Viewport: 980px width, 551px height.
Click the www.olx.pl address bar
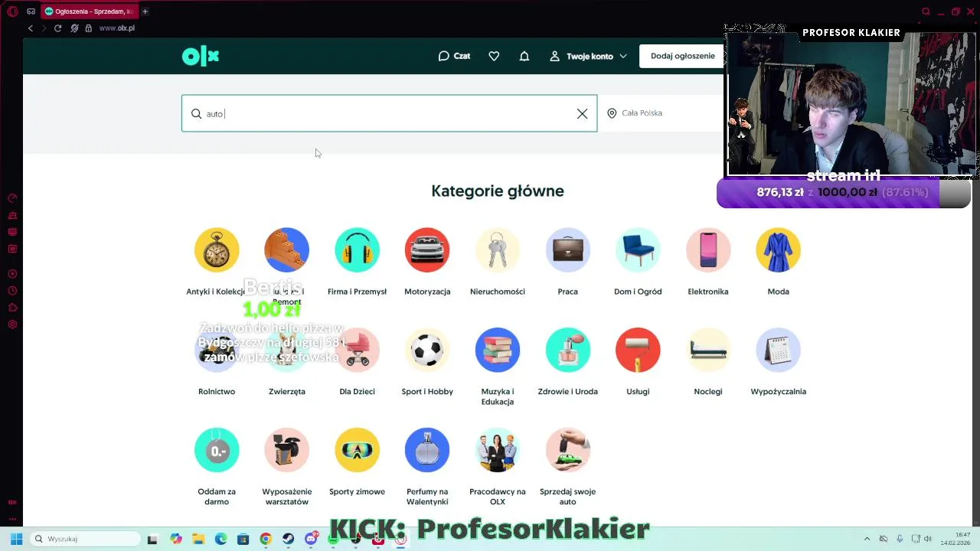pos(116,28)
